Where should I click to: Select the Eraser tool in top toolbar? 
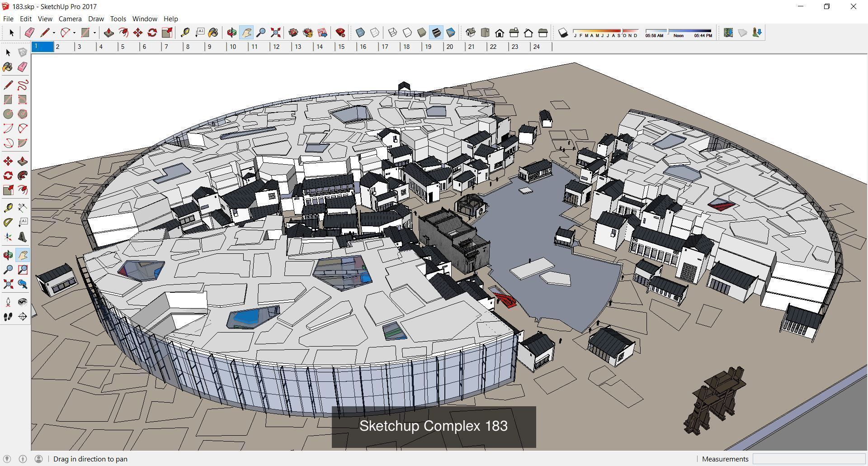pyautogui.click(x=30, y=33)
